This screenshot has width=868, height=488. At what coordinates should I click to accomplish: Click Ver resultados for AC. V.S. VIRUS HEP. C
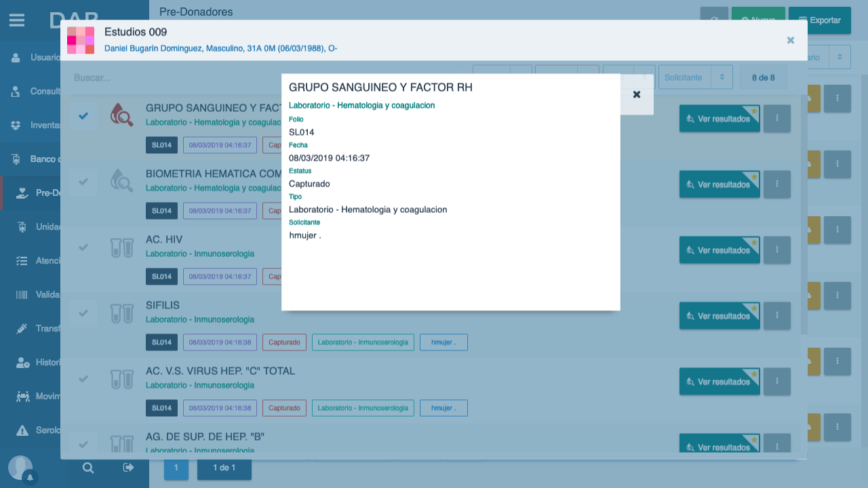(719, 382)
